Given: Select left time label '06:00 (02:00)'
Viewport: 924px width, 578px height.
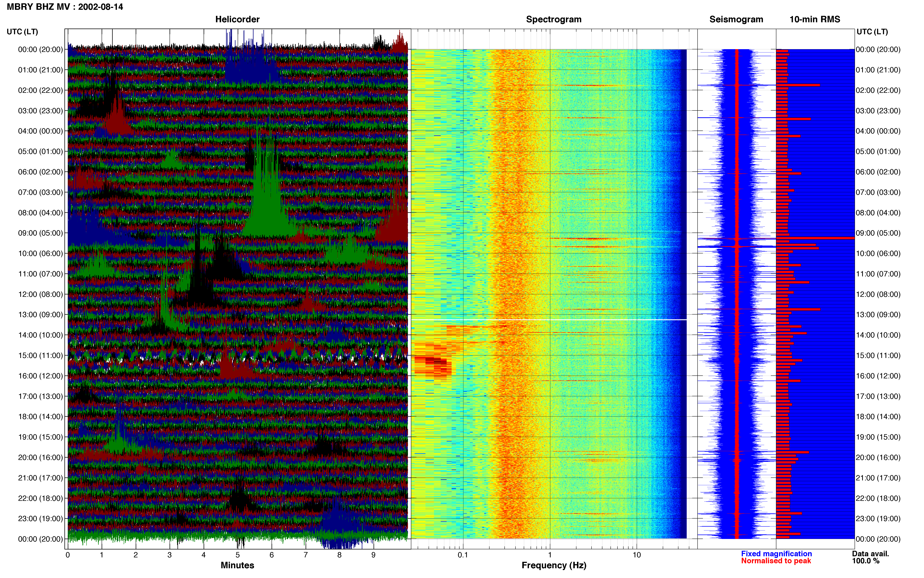Looking at the screenshot, I should (x=41, y=172).
